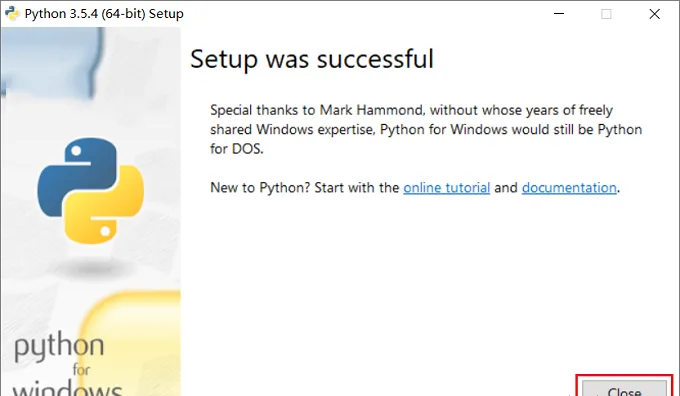
Task: Click the greyed-out maximize button
Action: pyautogui.click(x=606, y=14)
